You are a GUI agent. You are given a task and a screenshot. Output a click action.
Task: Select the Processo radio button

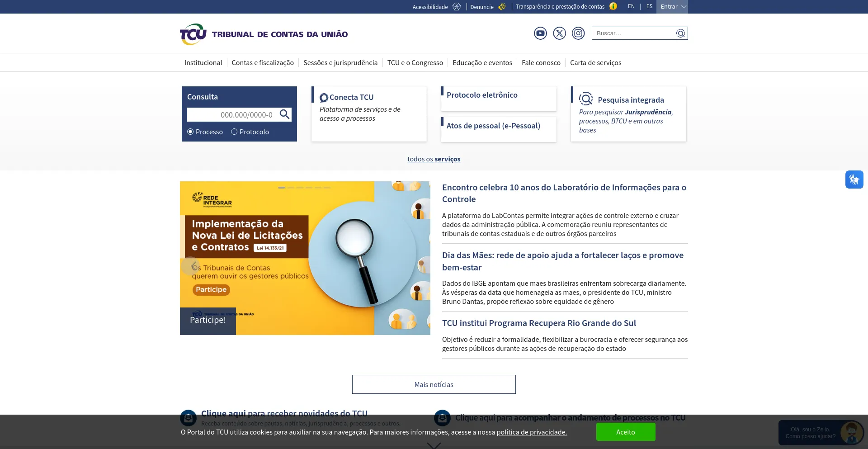click(x=190, y=132)
